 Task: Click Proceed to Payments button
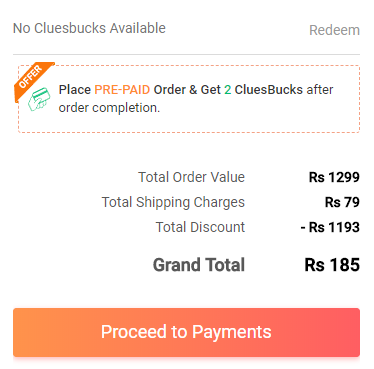pos(186,332)
